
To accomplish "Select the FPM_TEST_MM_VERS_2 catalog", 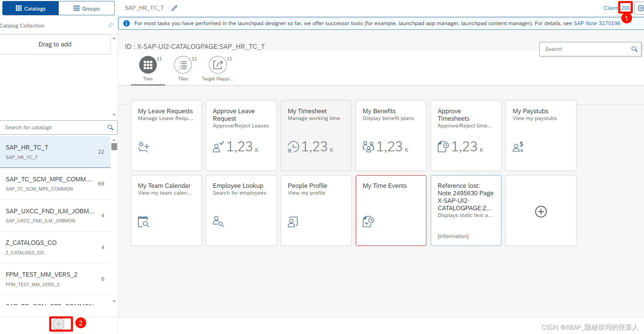I will pyautogui.click(x=55, y=279).
